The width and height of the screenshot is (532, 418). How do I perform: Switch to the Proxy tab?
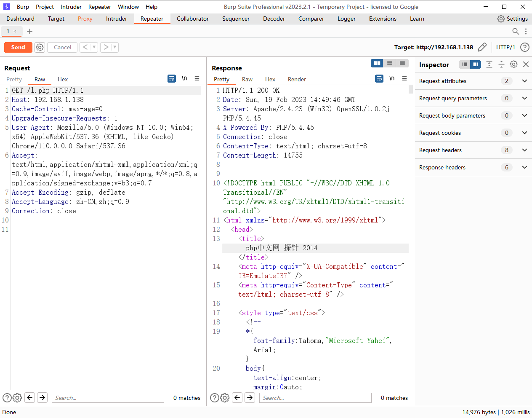pos(85,19)
